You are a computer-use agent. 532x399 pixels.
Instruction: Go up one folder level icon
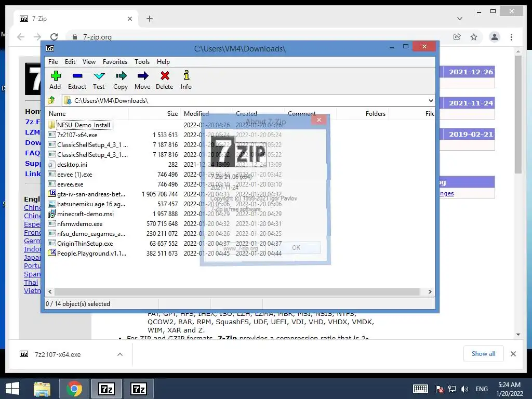click(51, 100)
